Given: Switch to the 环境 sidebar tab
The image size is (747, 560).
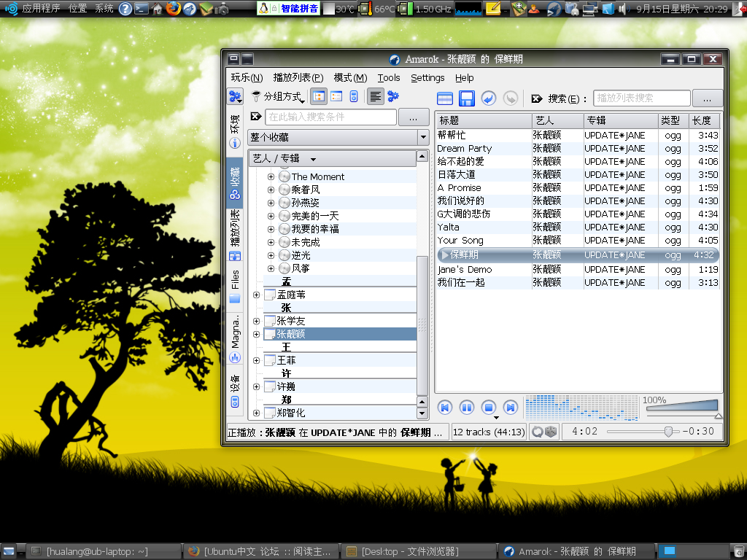Looking at the screenshot, I should pyautogui.click(x=235, y=131).
